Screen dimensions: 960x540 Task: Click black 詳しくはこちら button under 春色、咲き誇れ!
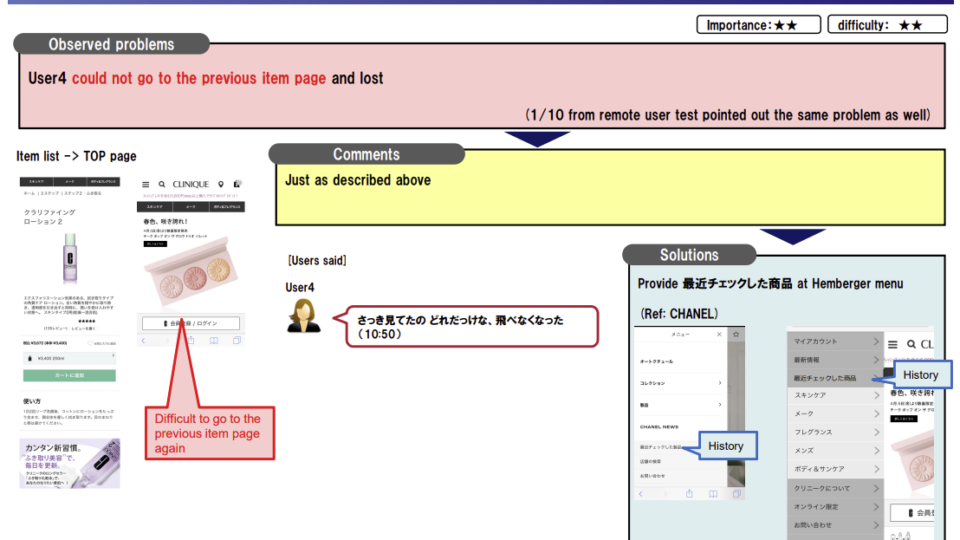pyautogui.click(x=155, y=244)
